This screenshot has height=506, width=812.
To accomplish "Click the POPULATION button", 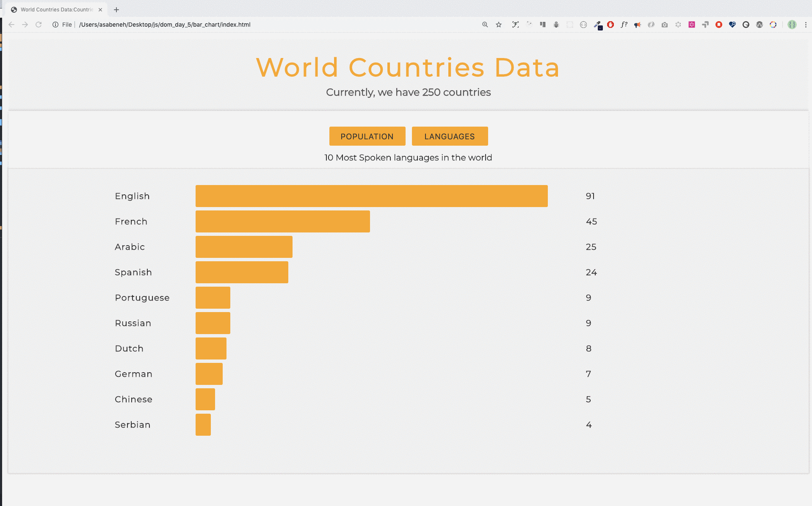I will click(367, 136).
